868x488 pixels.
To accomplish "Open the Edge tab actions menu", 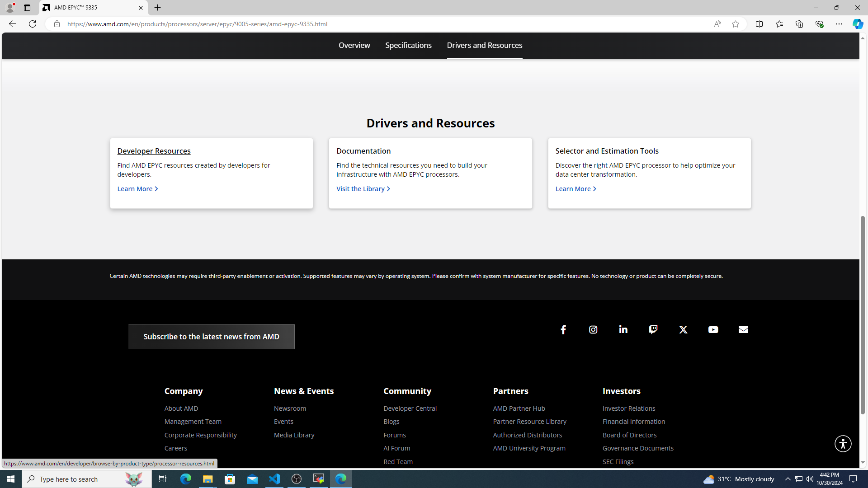I will pos(27,8).
